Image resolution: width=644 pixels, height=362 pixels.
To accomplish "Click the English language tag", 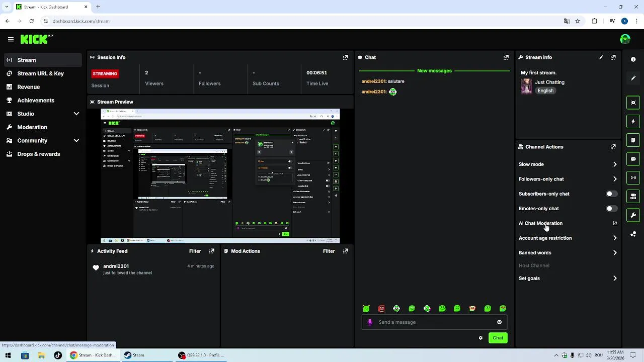I will pyautogui.click(x=545, y=90).
